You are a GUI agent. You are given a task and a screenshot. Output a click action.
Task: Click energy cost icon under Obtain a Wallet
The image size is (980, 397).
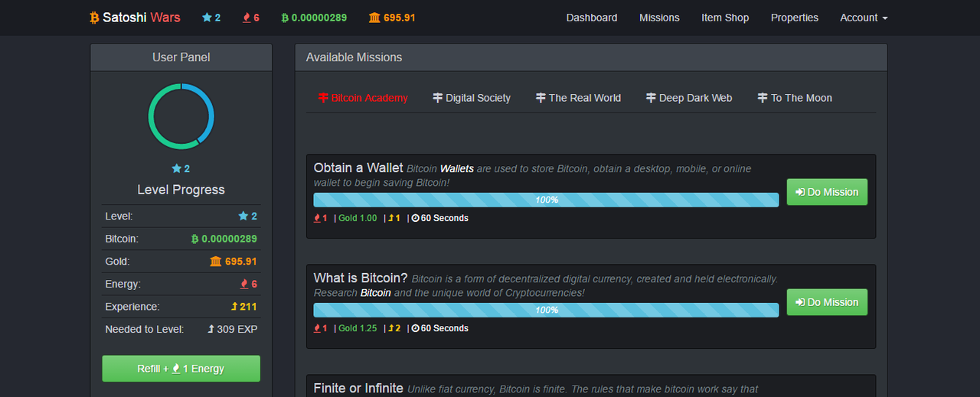[x=317, y=218]
